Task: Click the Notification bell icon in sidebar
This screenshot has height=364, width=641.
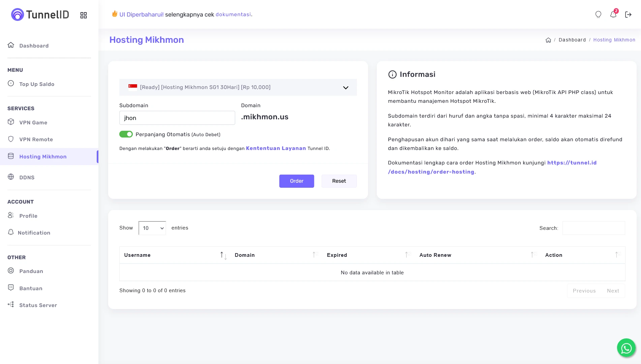Action: tap(11, 232)
